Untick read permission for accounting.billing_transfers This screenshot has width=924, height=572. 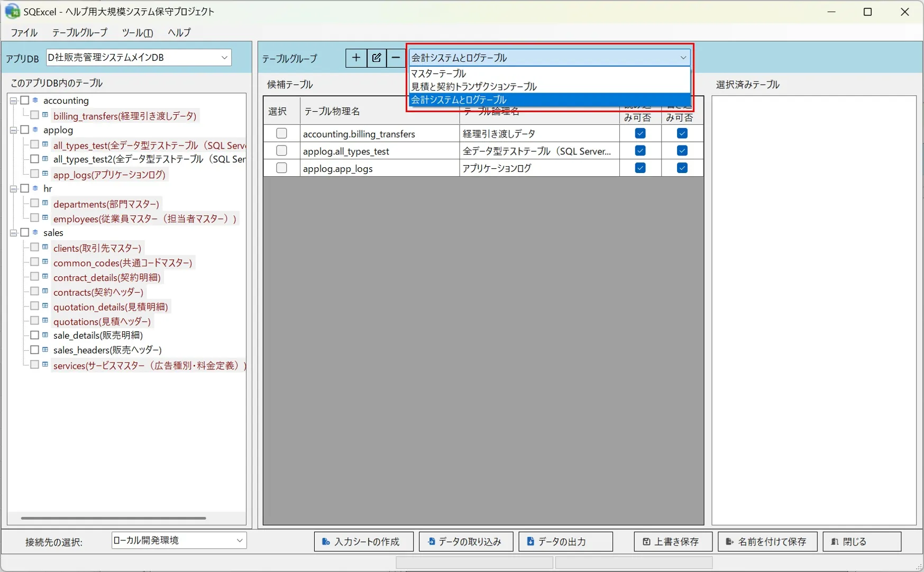tap(640, 133)
